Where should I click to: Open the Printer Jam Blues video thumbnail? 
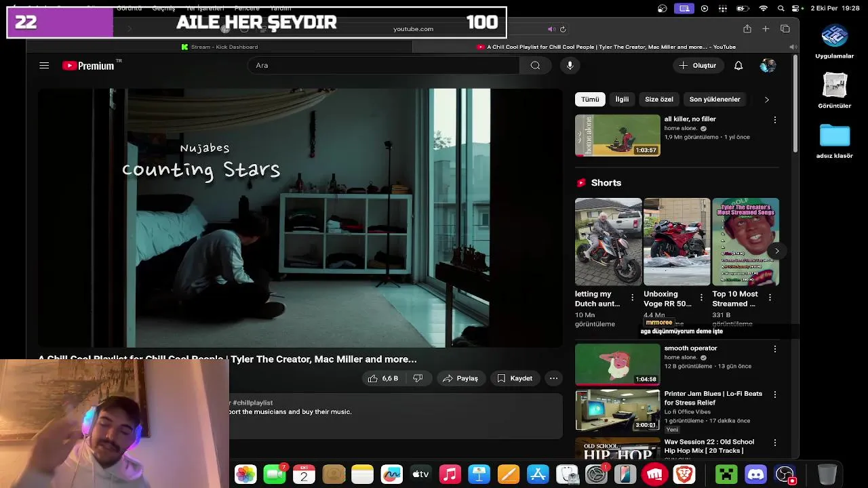[617, 409]
